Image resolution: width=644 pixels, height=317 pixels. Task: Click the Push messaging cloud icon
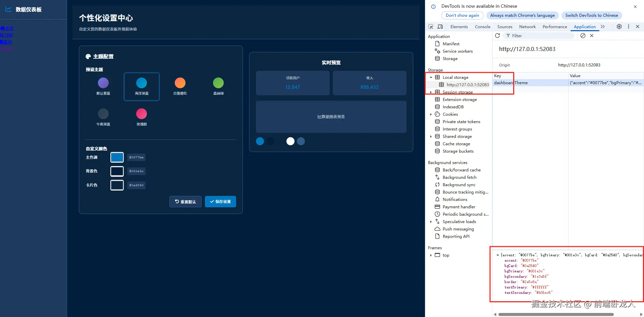(437, 229)
